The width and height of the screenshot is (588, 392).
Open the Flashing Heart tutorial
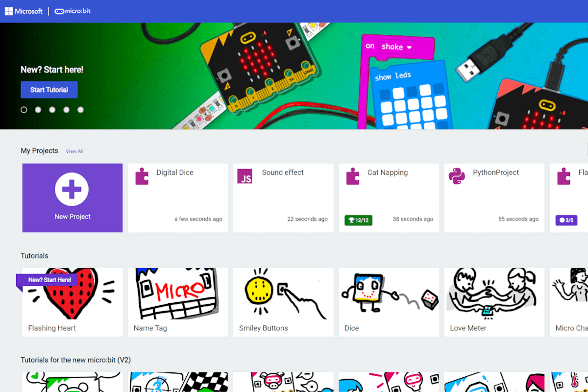click(73, 302)
